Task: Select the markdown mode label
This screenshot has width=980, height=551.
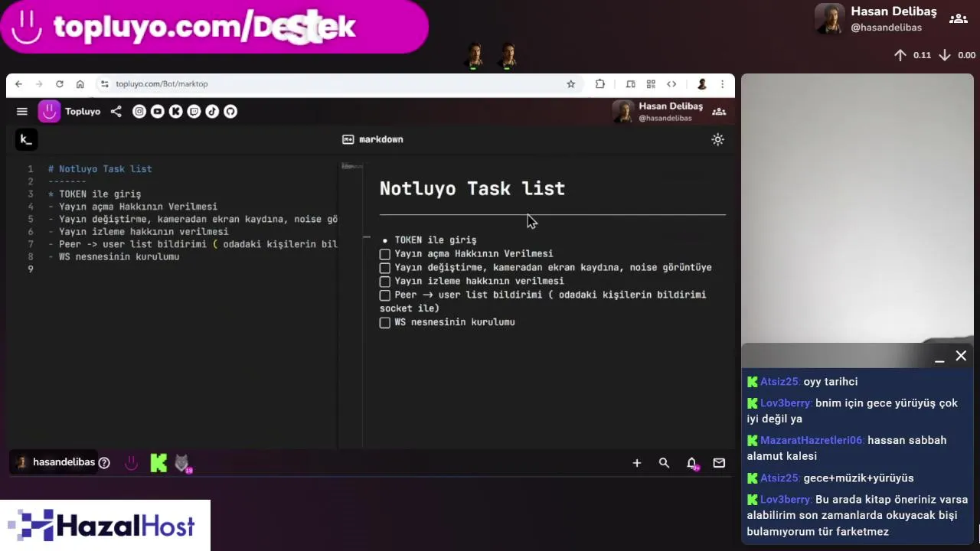Action: [x=373, y=139]
